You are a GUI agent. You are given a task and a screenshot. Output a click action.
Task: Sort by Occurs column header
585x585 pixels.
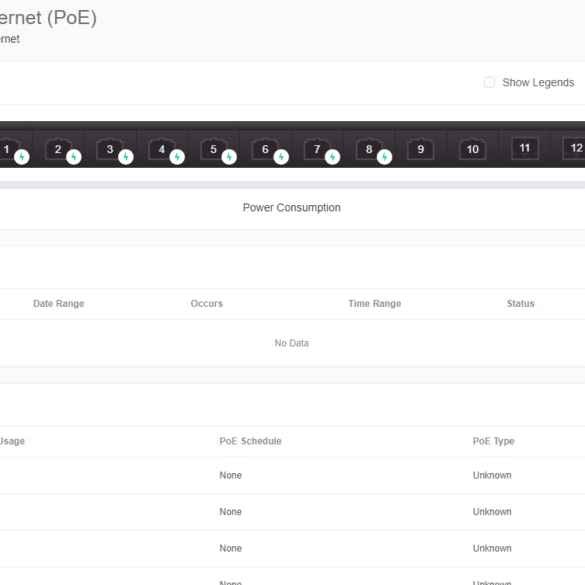pyautogui.click(x=207, y=303)
